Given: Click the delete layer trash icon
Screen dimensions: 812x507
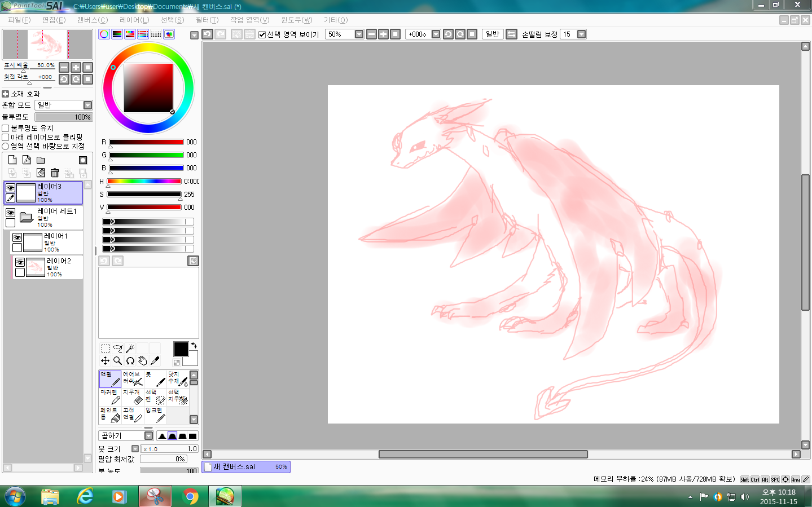Looking at the screenshot, I should tap(55, 173).
